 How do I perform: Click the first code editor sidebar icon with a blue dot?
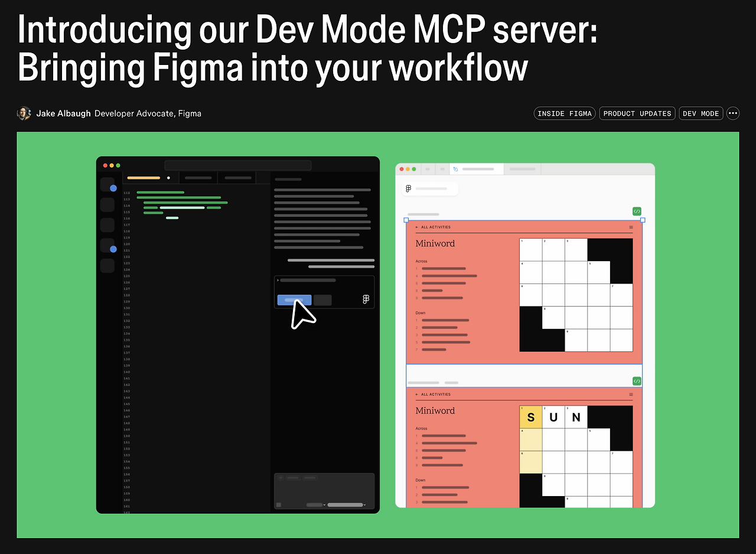[x=107, y=184]
